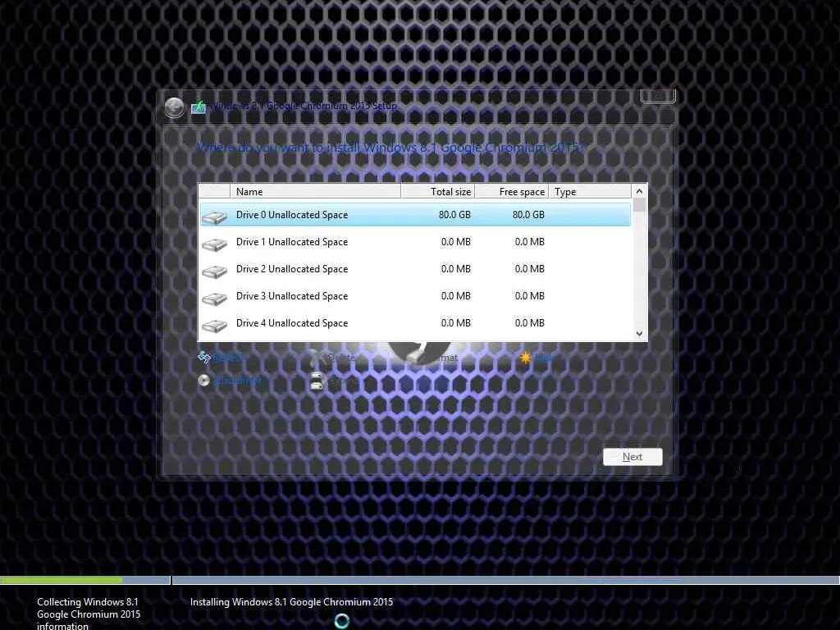Click the Drive 3 disk icon
This screenshot has height=630, width=840.
(x=215, y=298)
